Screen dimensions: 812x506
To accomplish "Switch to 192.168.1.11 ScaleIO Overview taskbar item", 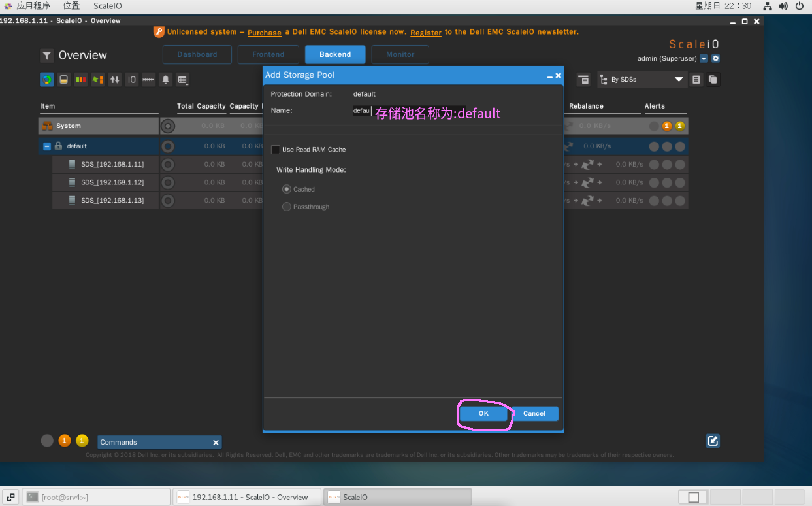I will click(x=247, y=497).
